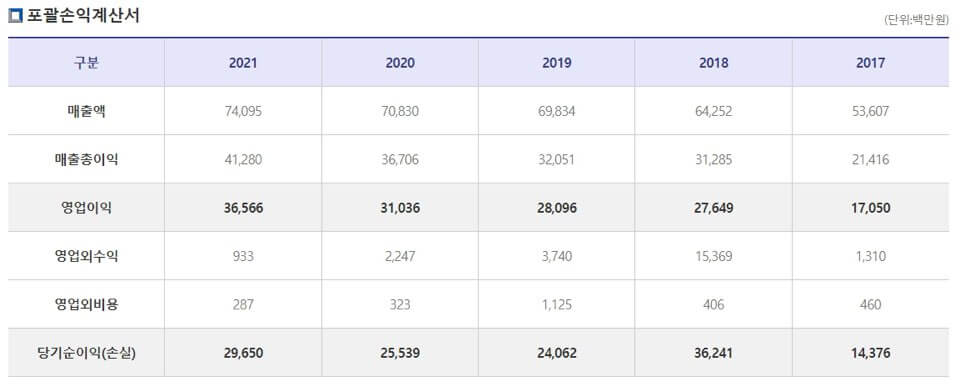Click the 3,740 non-operating income value
Viewport: 960px width, 392px height.
(x=557, y=256)
